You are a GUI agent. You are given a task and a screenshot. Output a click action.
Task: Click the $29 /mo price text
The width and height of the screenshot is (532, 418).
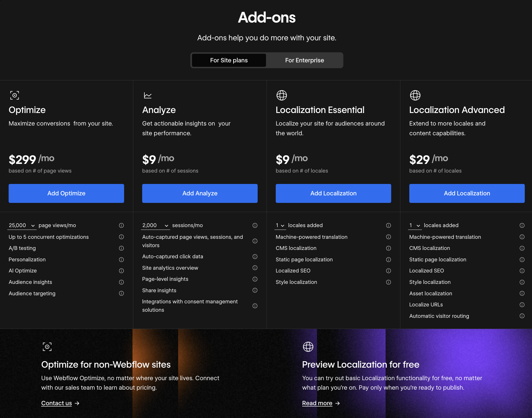(428, 159)
